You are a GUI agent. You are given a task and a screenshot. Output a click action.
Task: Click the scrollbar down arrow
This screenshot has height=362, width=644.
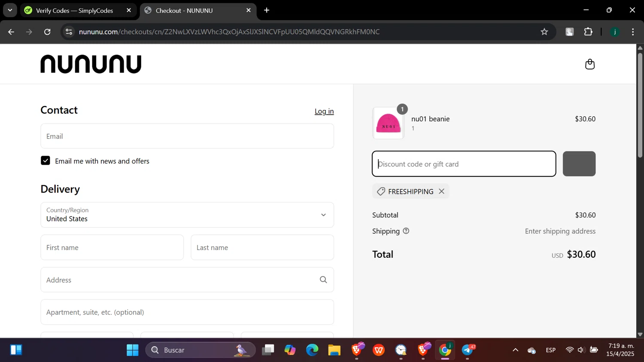click(640, 335)
